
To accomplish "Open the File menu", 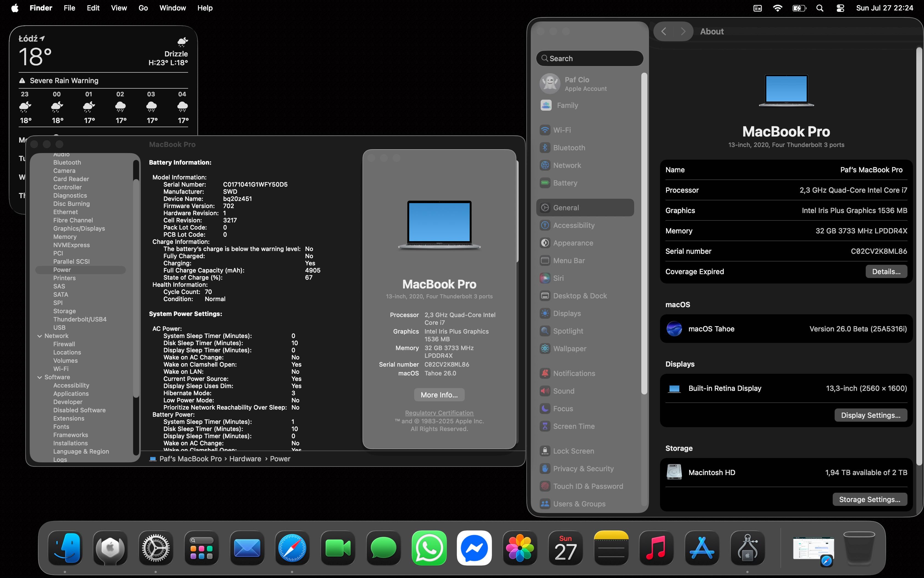I will tap(69, 8).
